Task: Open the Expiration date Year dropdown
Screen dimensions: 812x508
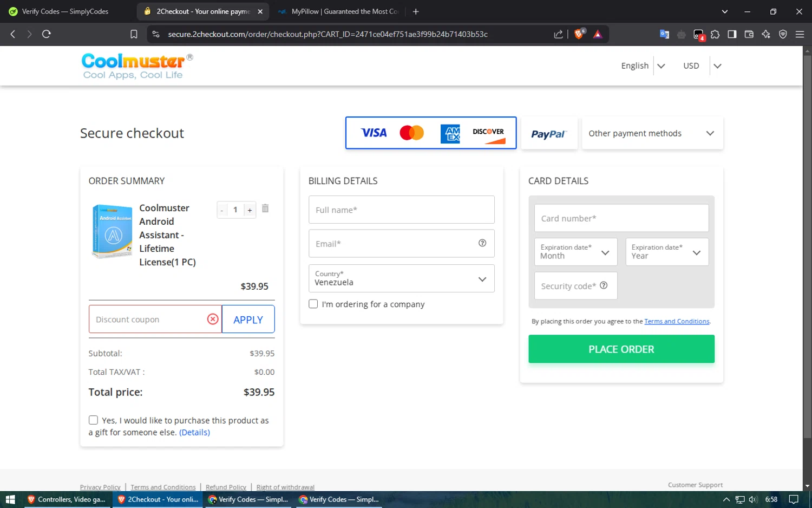Action: click(667, 252)
